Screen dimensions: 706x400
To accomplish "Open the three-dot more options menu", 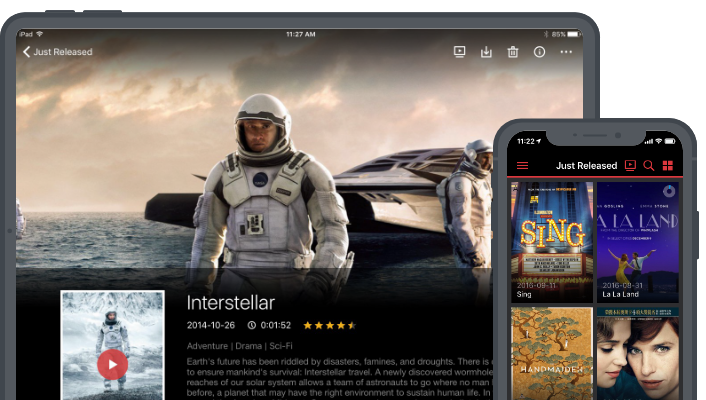I will click(566, 52).
